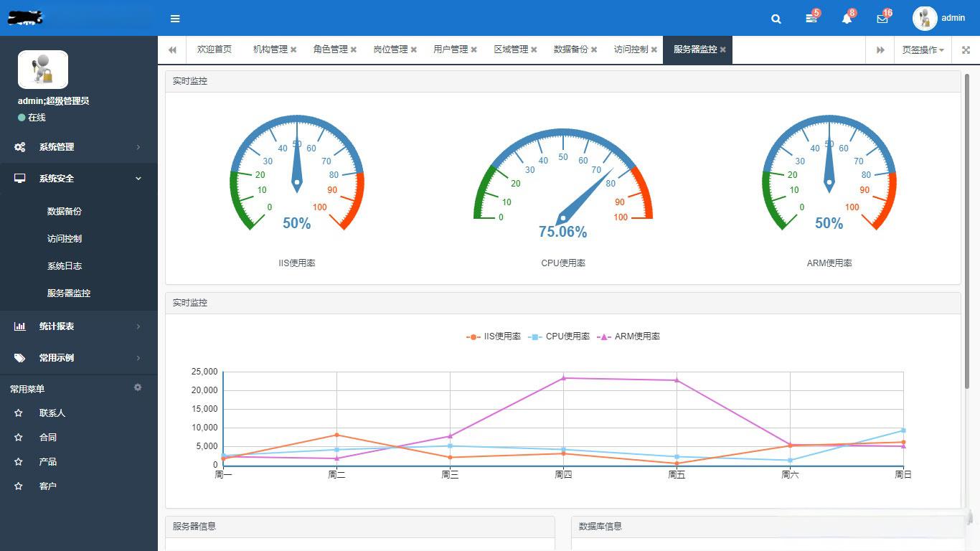Click the 系统安全 monitor icon

[x=20, y=179]
